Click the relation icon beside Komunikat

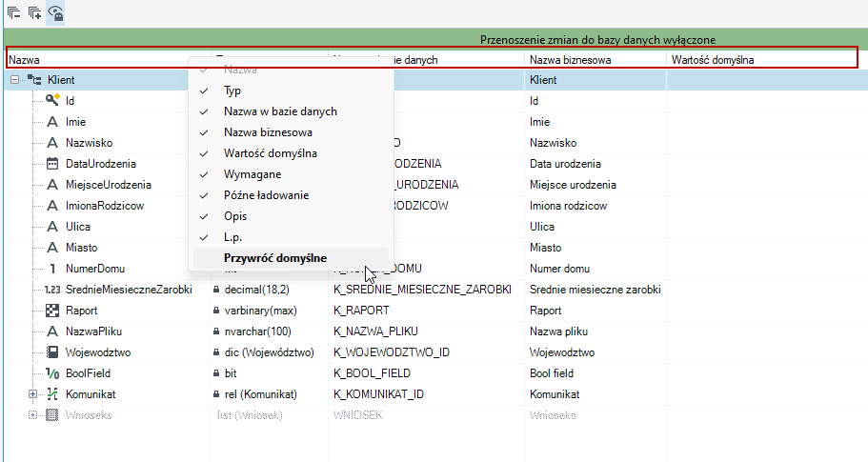click(x=52, y=394)
